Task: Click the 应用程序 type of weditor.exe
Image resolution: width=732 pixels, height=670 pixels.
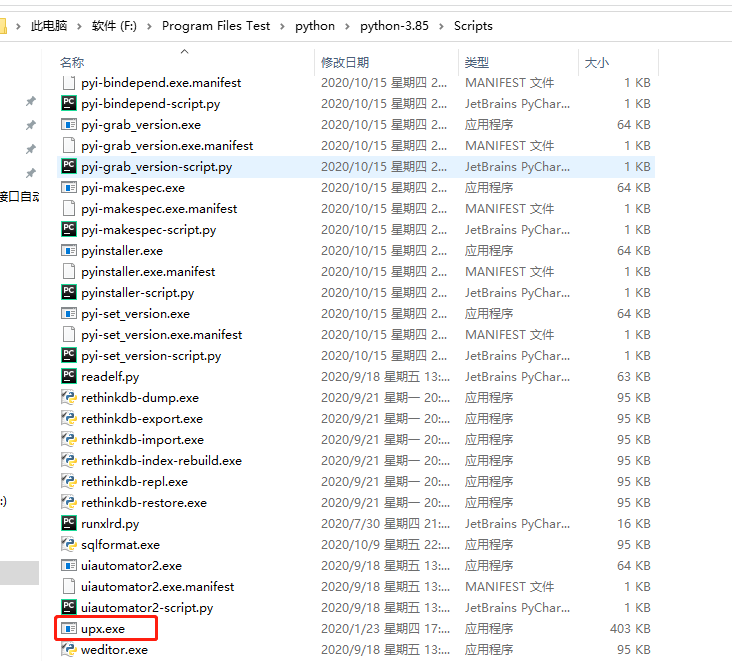Action: pos(489,649)
